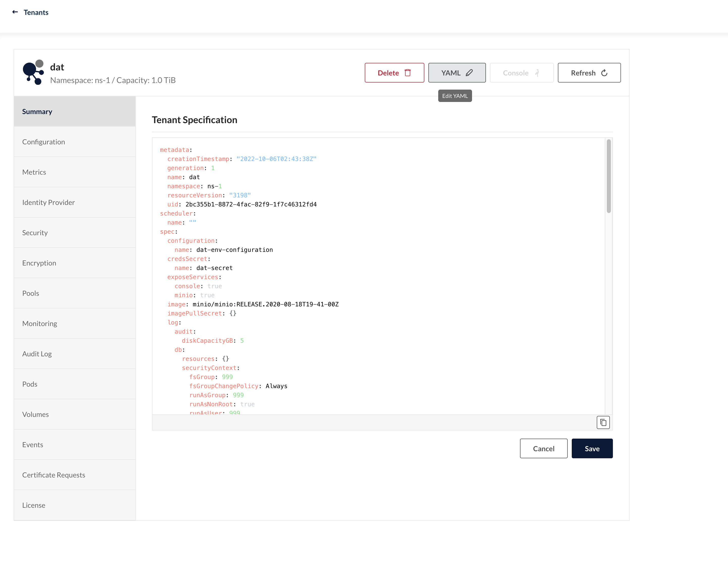Click the back arrow next to Tenants
Viewport: 728px width, 588px height.
(15, 12)
